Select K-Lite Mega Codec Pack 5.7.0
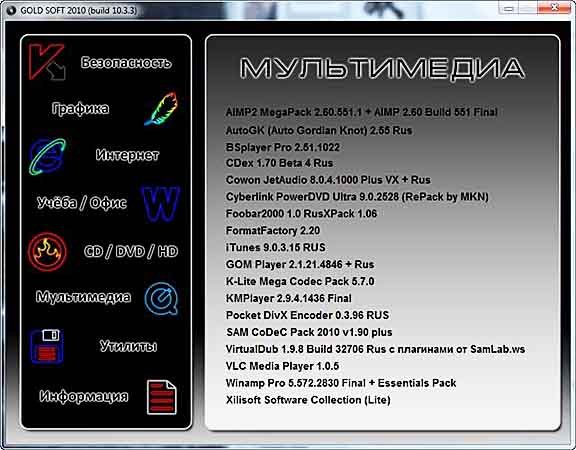Screen dimensions: 576x450 click(300, 281)
